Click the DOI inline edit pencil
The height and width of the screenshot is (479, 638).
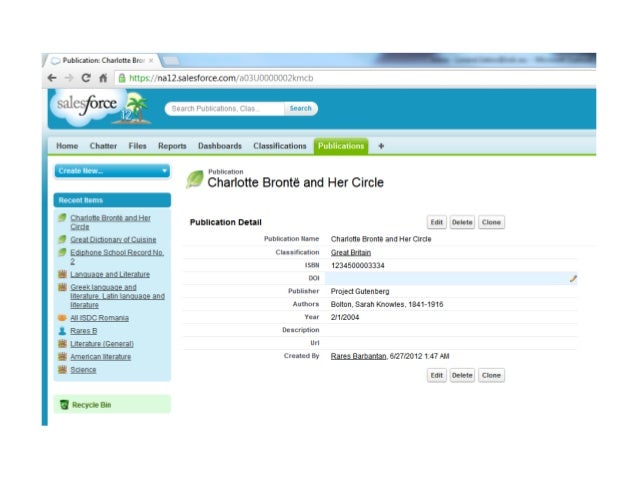tap(573, 278)
